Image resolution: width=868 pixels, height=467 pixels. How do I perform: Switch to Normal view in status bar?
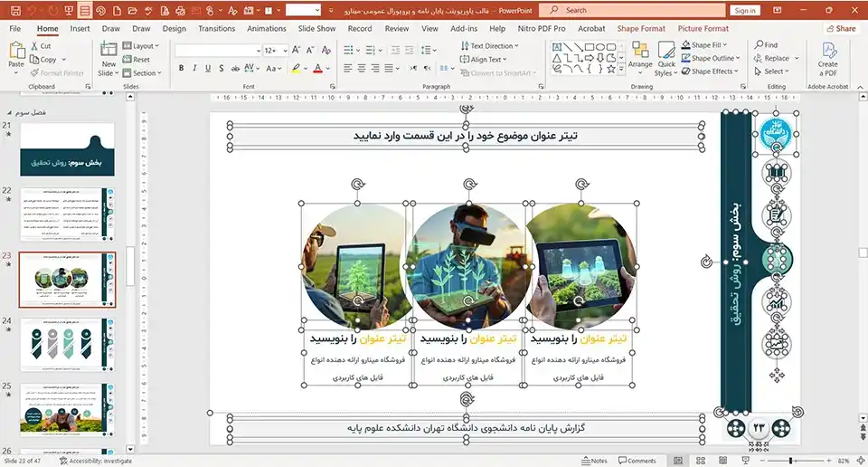(678, 461)
